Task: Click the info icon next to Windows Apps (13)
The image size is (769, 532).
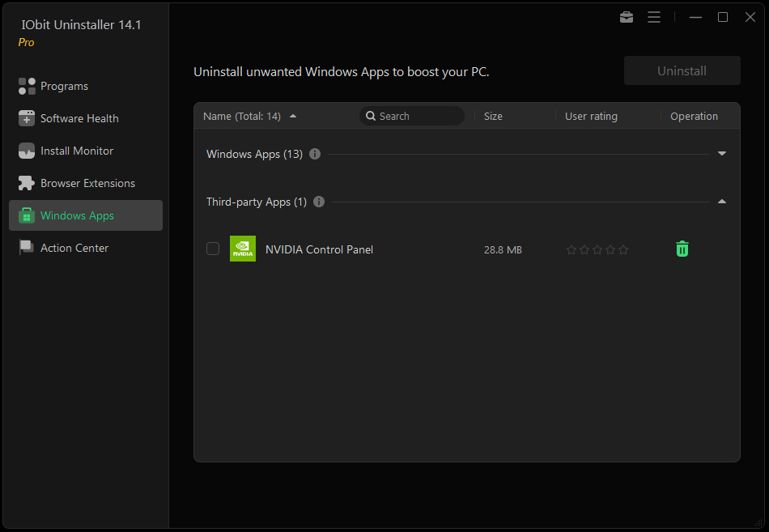Action: (x=315, y=154)
